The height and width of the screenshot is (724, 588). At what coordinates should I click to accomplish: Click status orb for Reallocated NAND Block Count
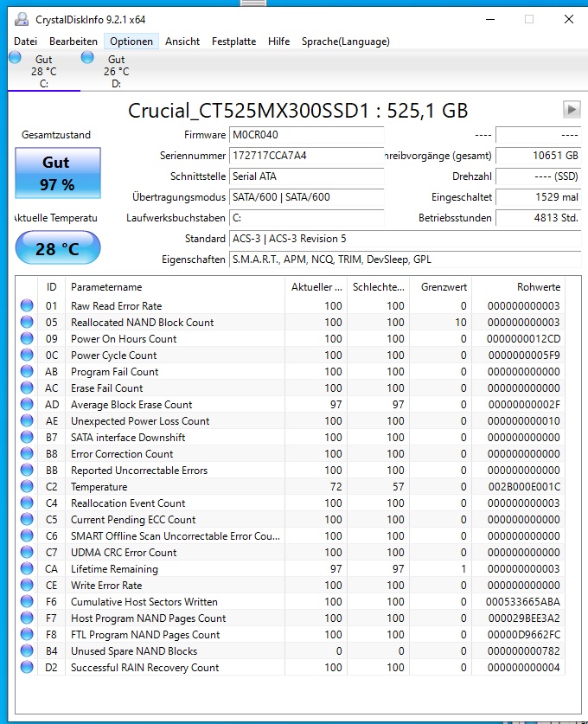[x=27, y=322]
